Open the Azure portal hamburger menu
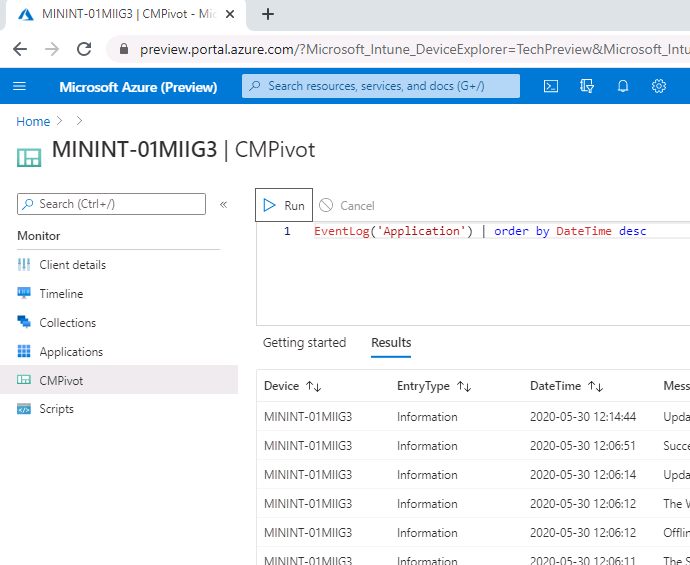This screenshot has width=690, height=565. pos(19,86)
